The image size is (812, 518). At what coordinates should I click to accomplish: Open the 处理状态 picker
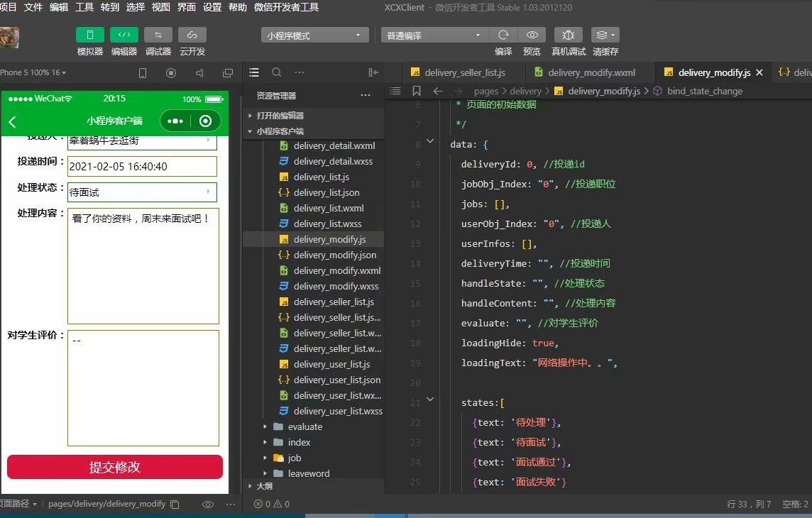[142, 192]
